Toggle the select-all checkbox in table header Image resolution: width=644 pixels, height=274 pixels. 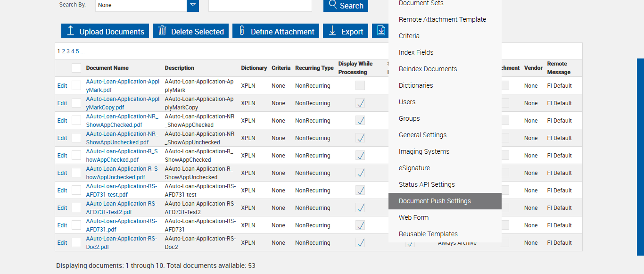pos(76,68)
